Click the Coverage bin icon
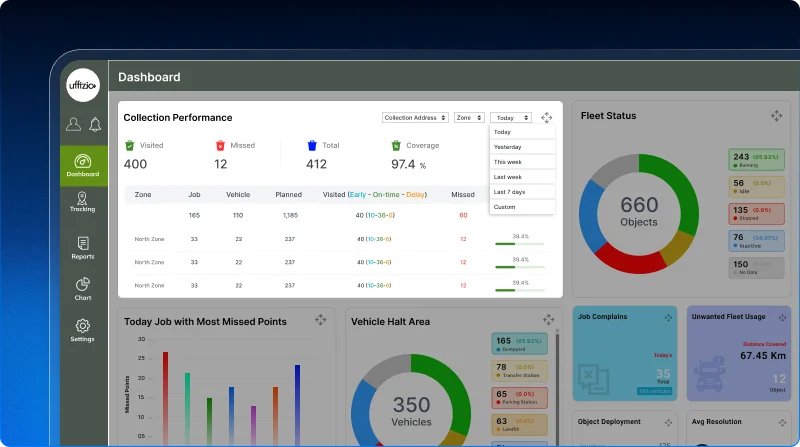 coord(396,145)
